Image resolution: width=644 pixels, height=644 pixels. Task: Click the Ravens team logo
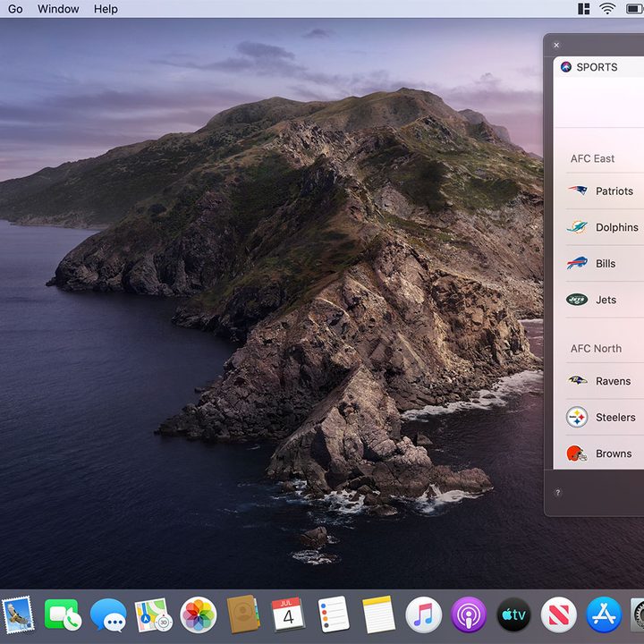(x=578, y=380)
